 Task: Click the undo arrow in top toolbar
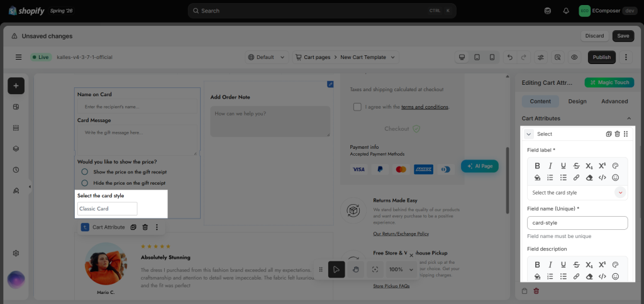pos(510,57)
